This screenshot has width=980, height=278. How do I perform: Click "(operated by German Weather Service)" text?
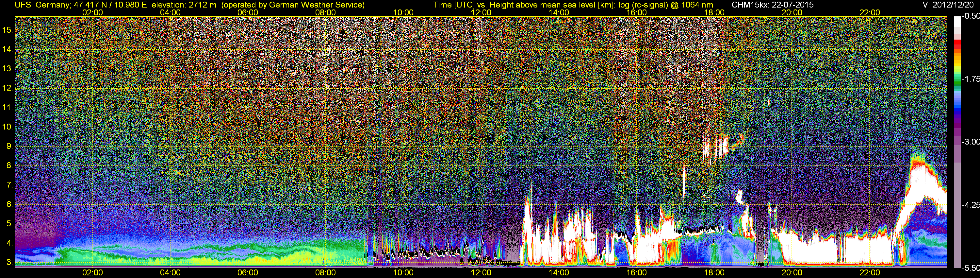click(293, 5)
